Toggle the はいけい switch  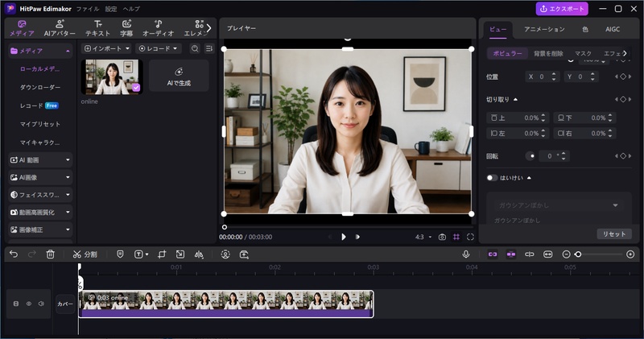(x=492, y=178)
